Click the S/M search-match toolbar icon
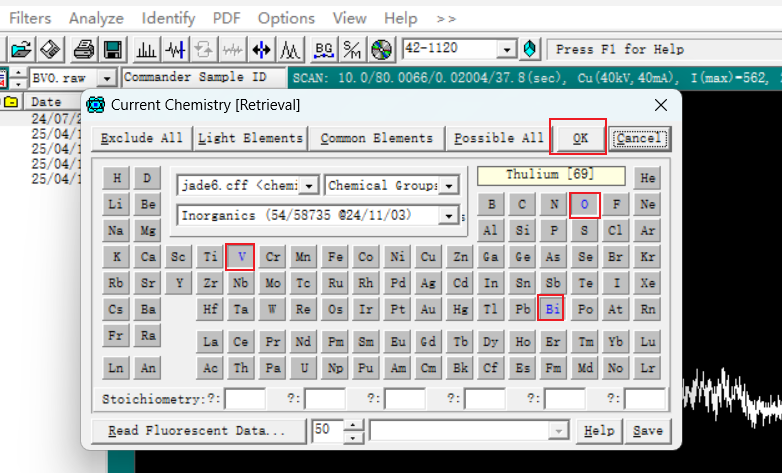The height and width of the screenshot is (473, 782). click(x=352, y=50)
